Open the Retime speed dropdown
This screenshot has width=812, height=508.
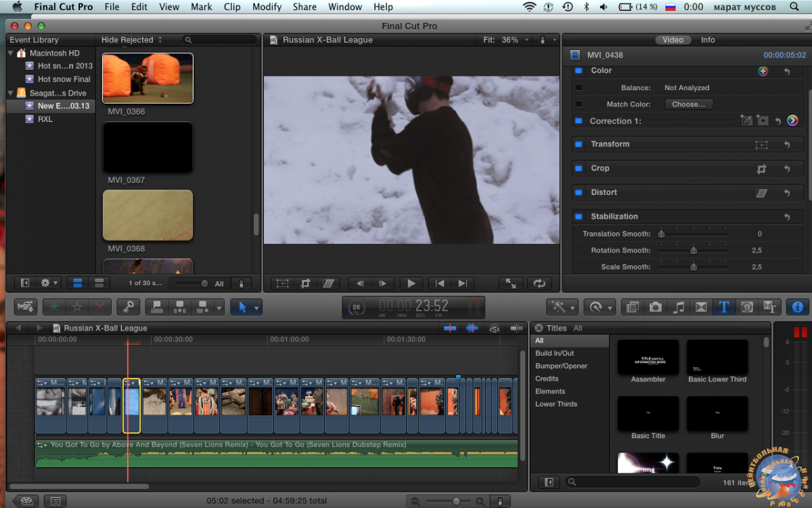click(x=600, y=307)
